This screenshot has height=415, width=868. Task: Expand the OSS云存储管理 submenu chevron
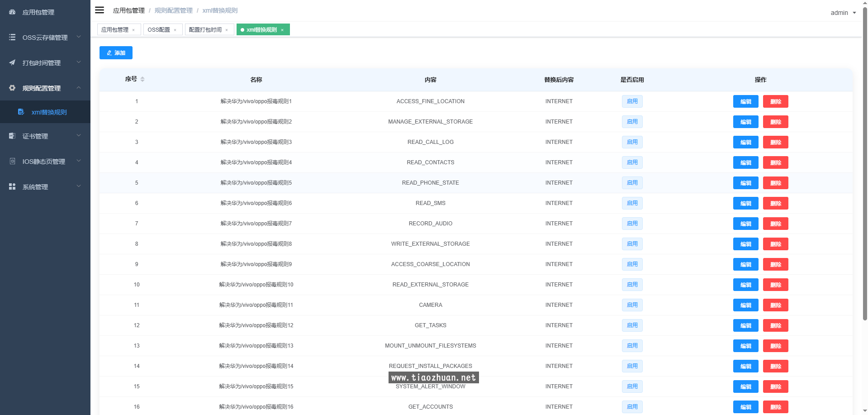click(x=79, y=37)
